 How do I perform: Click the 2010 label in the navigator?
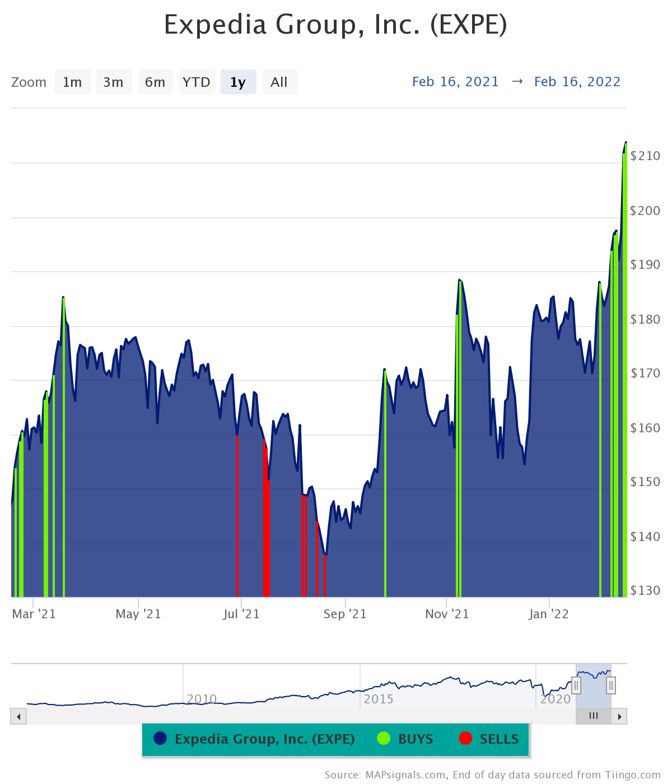[202, 699]
